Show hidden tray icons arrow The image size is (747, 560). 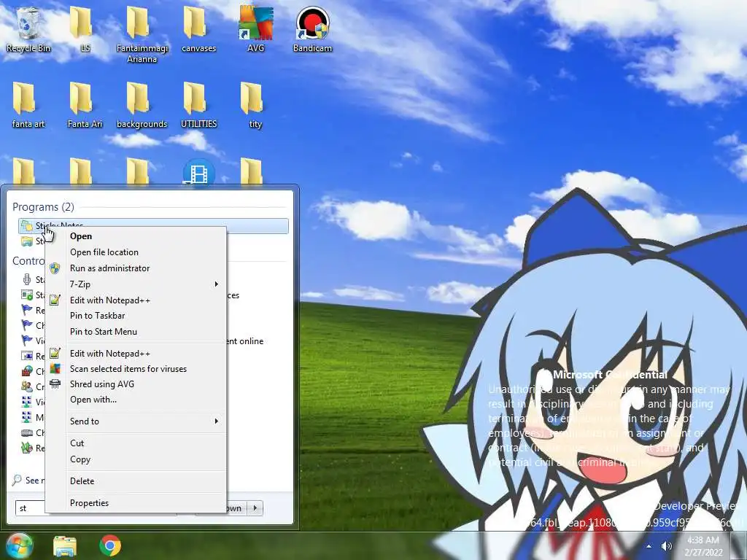tap(649, 546)
